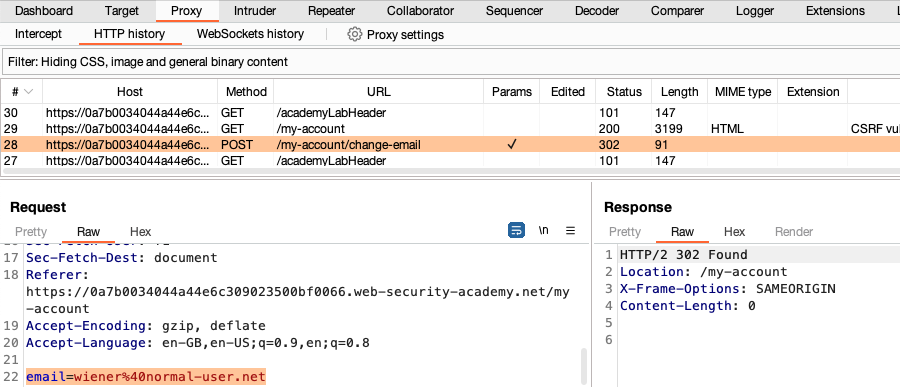Sort table by Length column header
Viewport: 900px width, 387px height.
tap(680, 92)
